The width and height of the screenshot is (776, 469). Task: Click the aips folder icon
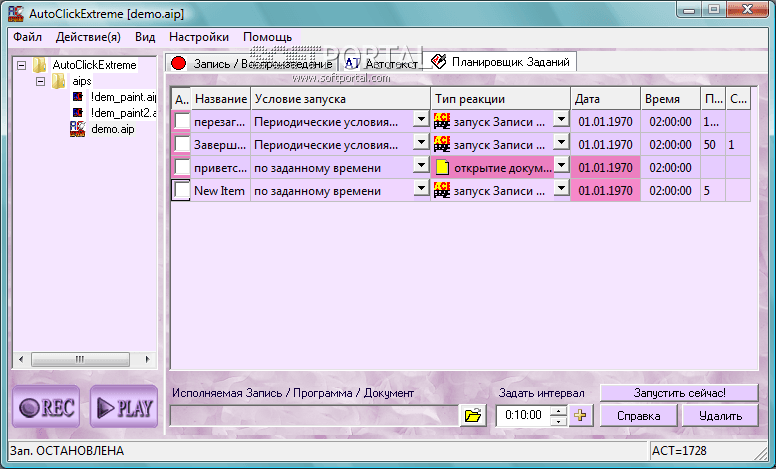coord(58,81)
